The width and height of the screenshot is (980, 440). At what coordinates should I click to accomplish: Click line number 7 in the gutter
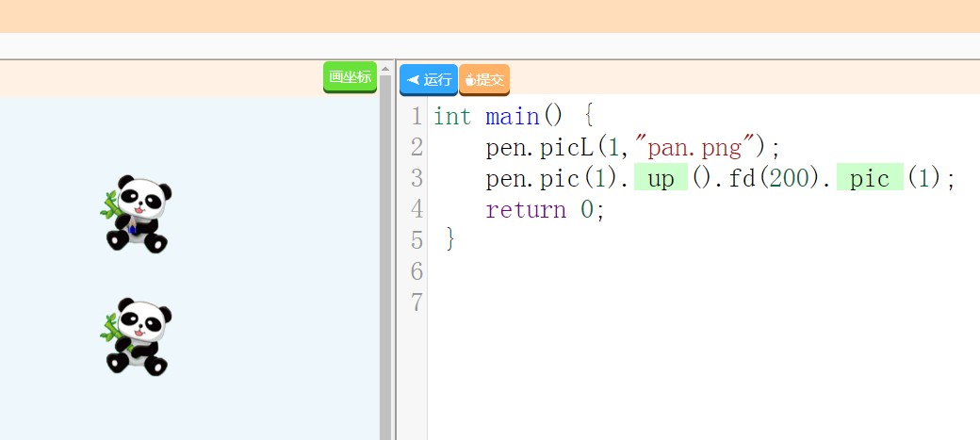pyautogui.click(x=416, y=302)
